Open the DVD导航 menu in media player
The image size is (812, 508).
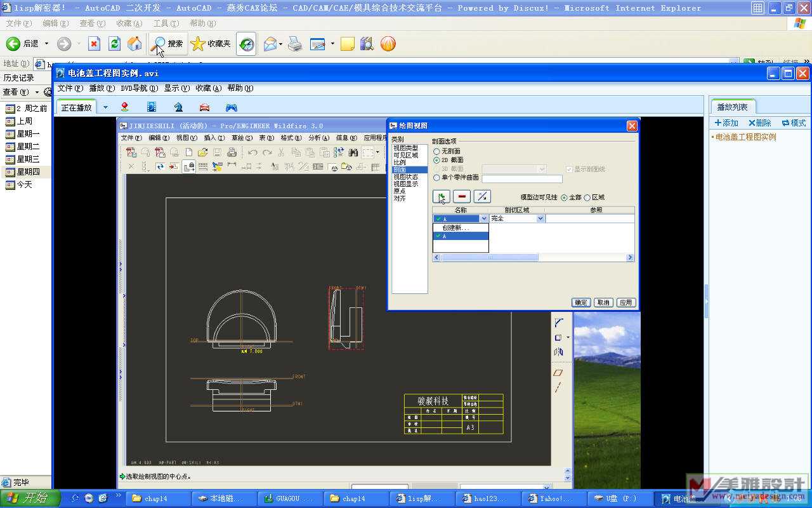139,88
